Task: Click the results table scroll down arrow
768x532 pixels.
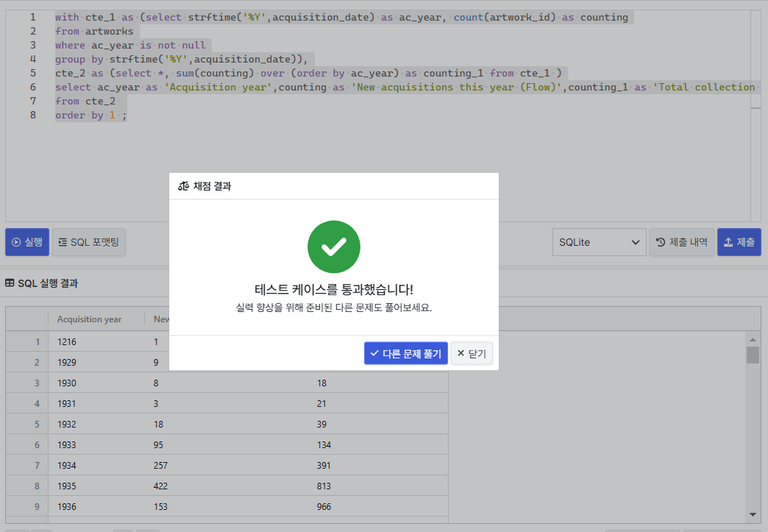Action: point(753,514)
